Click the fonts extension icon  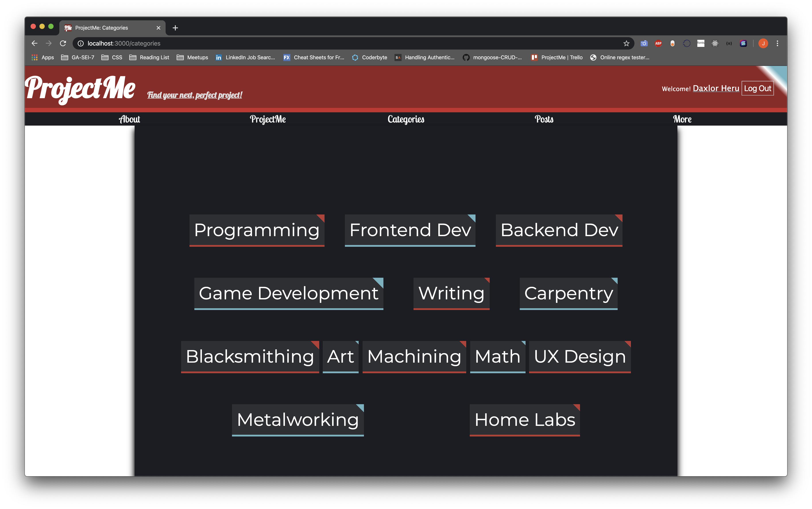click(700, 43)
